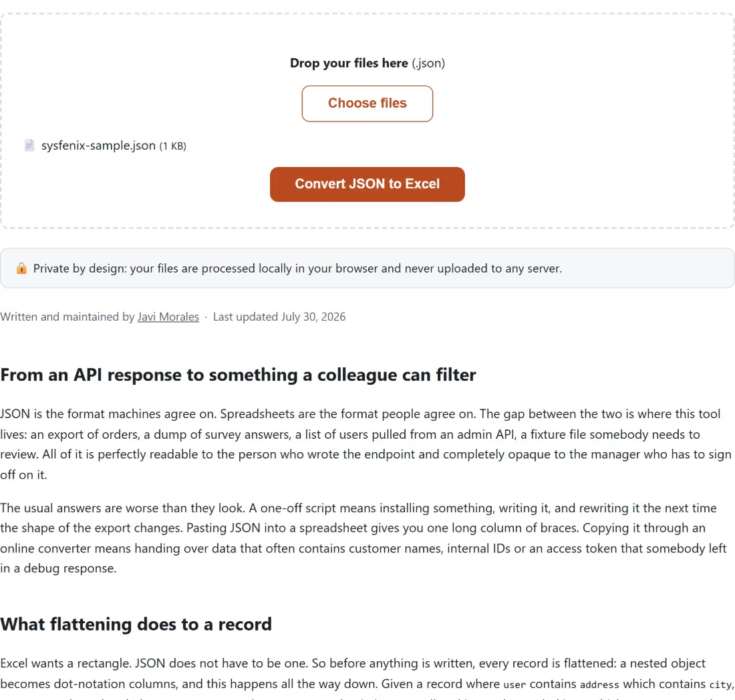Click the (.json) file type hint
Image resolution: width=735 pixels, height=700 pixels.
click(428, 63)
